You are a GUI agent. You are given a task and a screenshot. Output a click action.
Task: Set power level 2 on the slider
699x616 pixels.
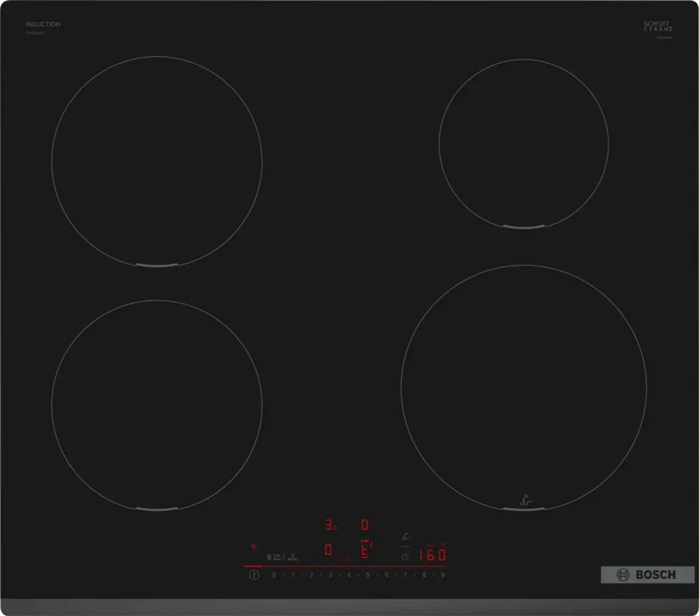(312, 575)
